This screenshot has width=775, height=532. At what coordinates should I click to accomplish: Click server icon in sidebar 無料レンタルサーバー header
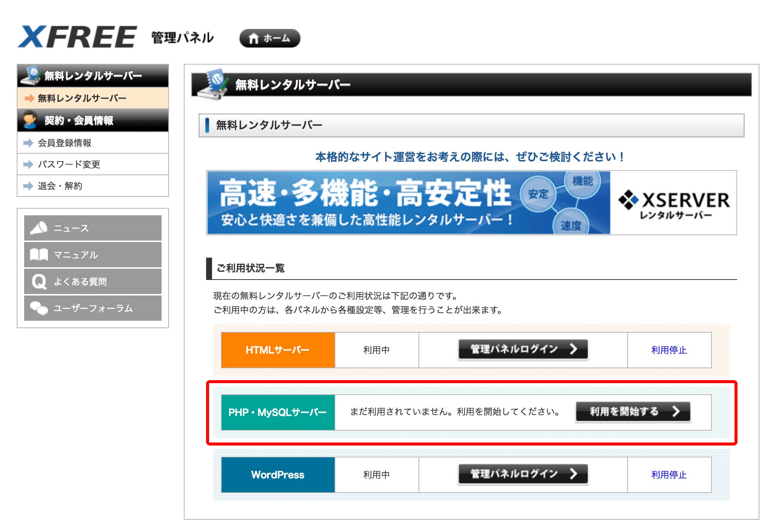tap(30, 75)
